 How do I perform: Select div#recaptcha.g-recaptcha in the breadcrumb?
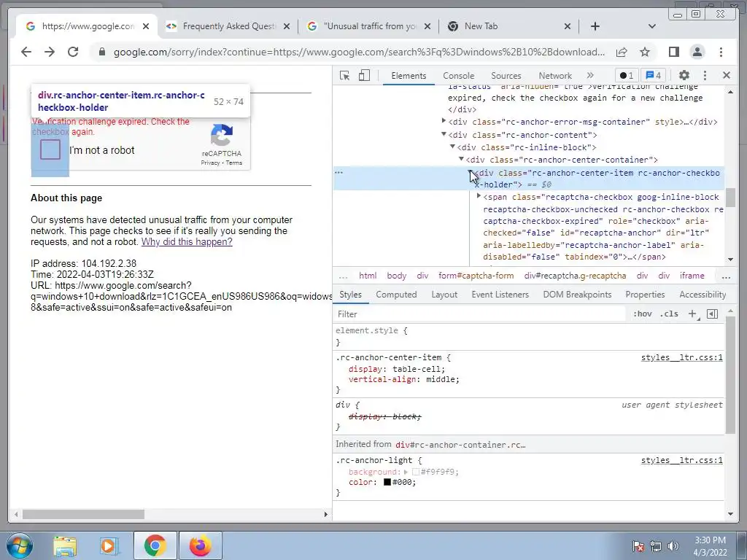click(x=575, y=276)
